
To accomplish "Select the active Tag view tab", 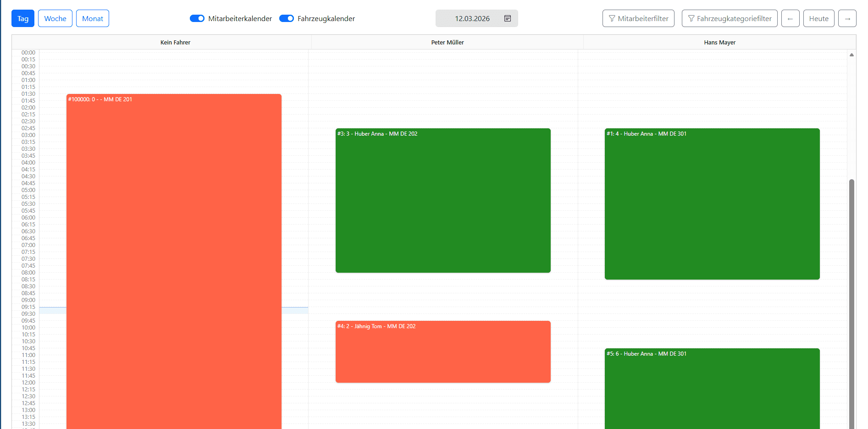I will point(22,18).
